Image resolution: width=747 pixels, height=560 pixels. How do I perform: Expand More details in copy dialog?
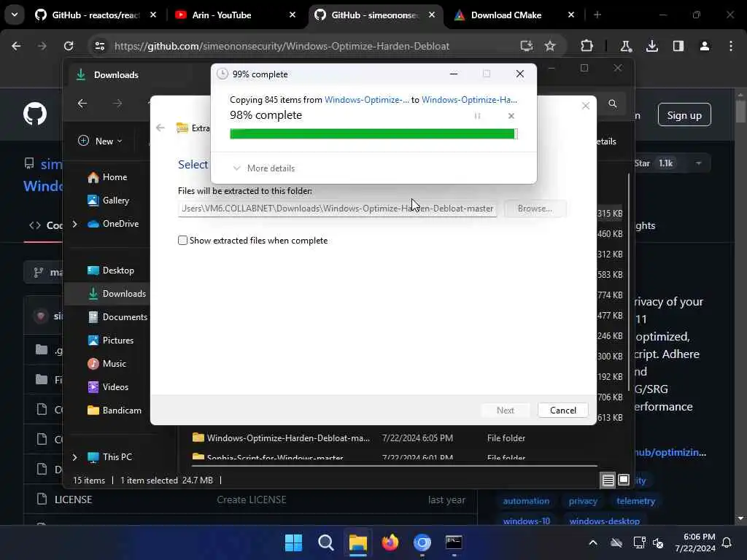[264, 168]
